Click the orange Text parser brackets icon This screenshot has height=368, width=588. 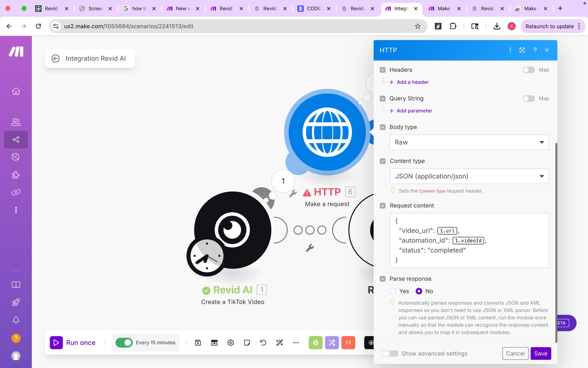348,343
